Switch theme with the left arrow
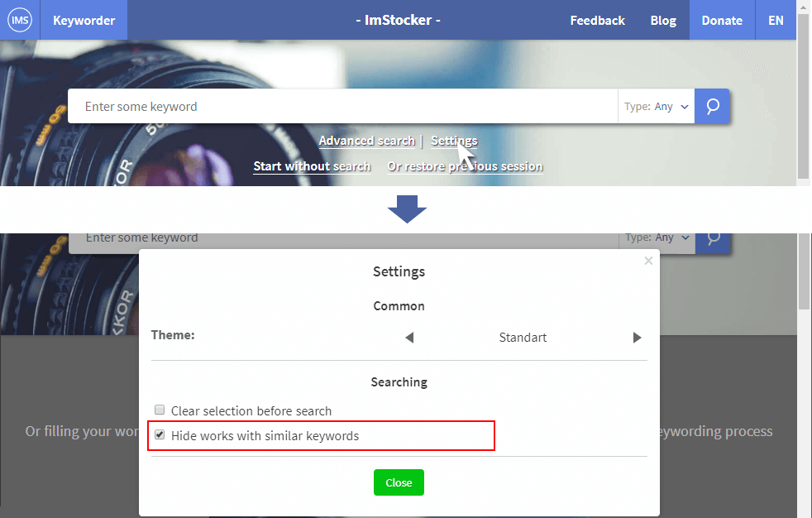This screenshot has height=518, width=812. pos(409,338)
